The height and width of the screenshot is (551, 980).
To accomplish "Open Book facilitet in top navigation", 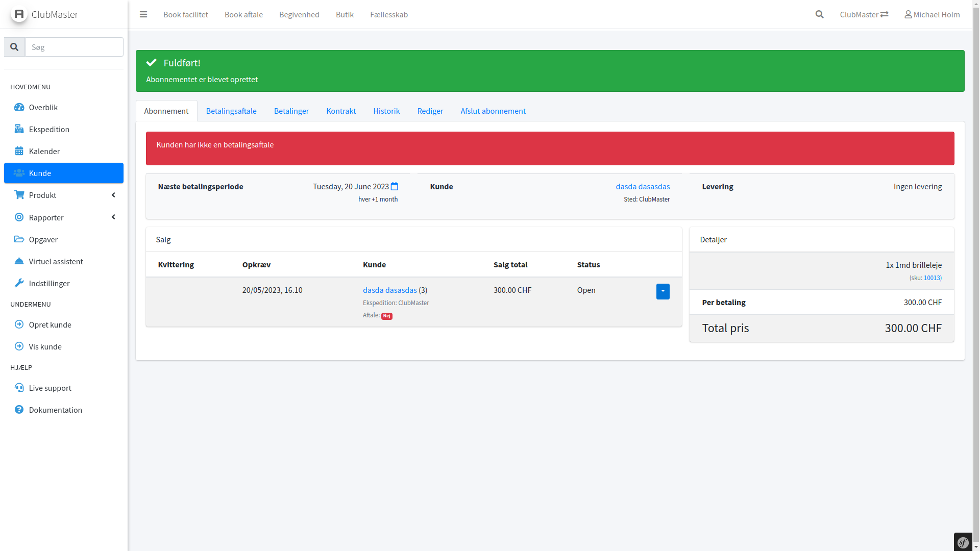I will (186, 14).
